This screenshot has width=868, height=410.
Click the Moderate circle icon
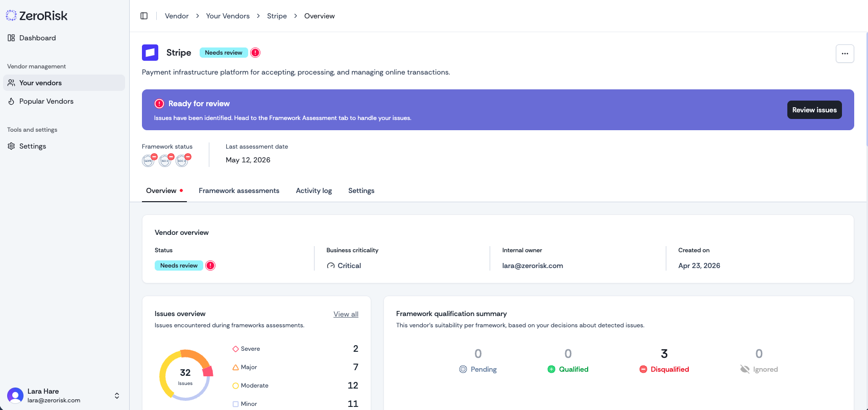pyautogui.click(x=235, y=385)
